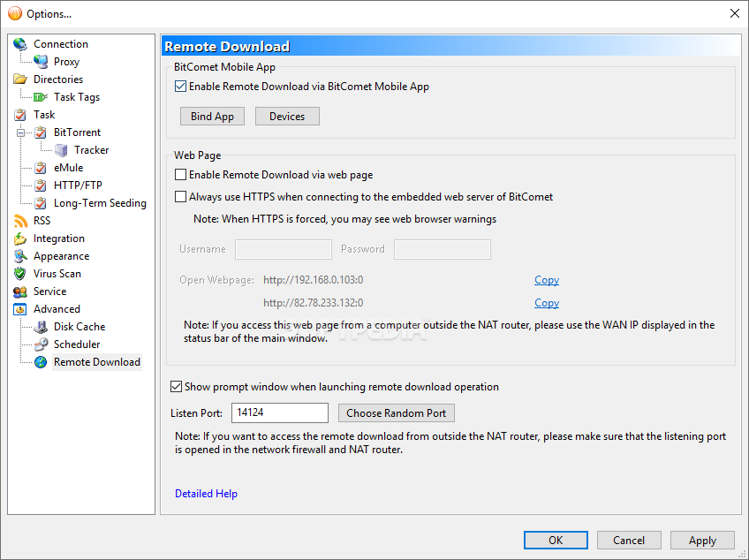Screen dimensions: 749x560
Task: Click the Scheduler icon
Action: point(41,344)
